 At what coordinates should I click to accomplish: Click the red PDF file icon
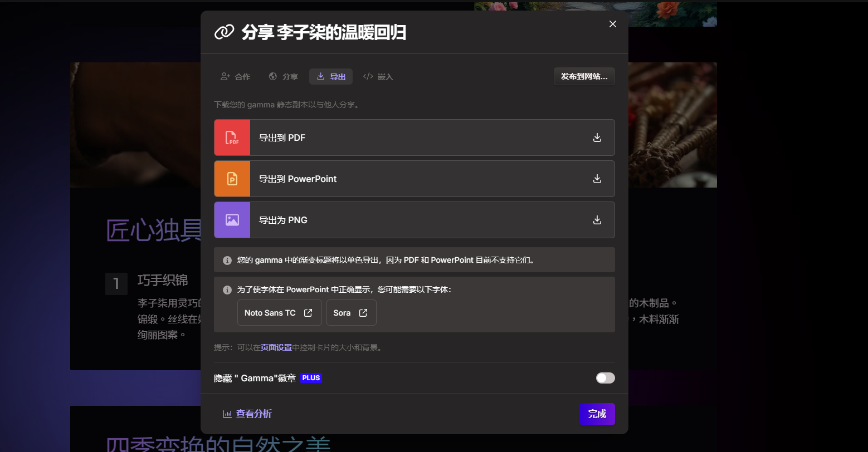(232, 137)
